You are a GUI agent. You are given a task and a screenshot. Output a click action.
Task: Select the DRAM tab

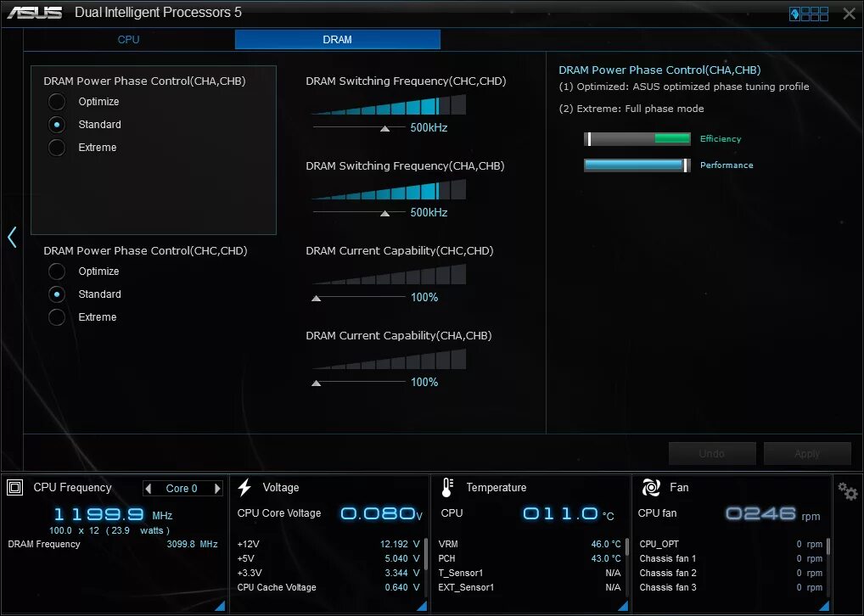coord(337,40)
